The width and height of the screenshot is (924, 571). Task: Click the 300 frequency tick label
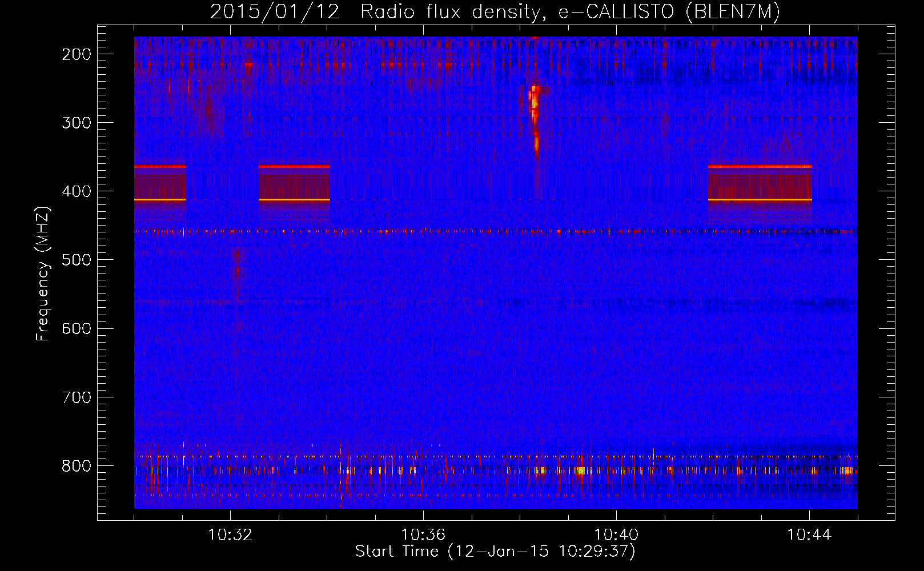click(77, 123)
